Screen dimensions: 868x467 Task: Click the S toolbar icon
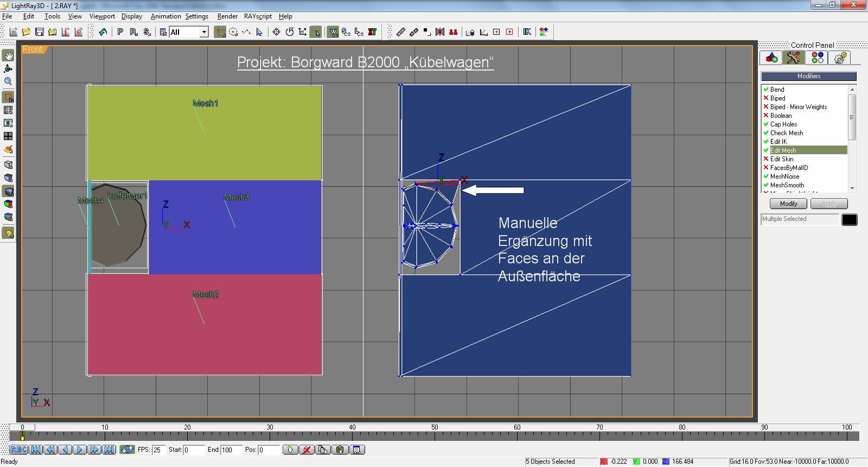coord(147,32)
